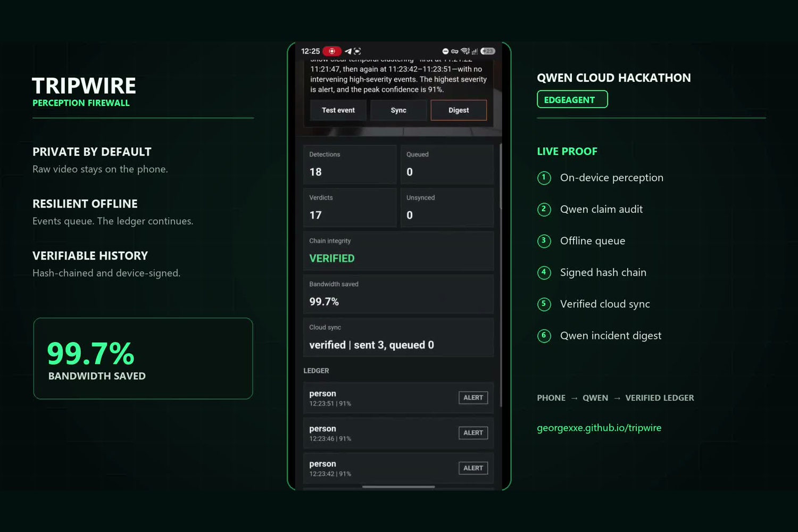Click the ALERT badge on 12:23:42 entry
The width and height of the screenshot is (798, 532).
point(473,468)
